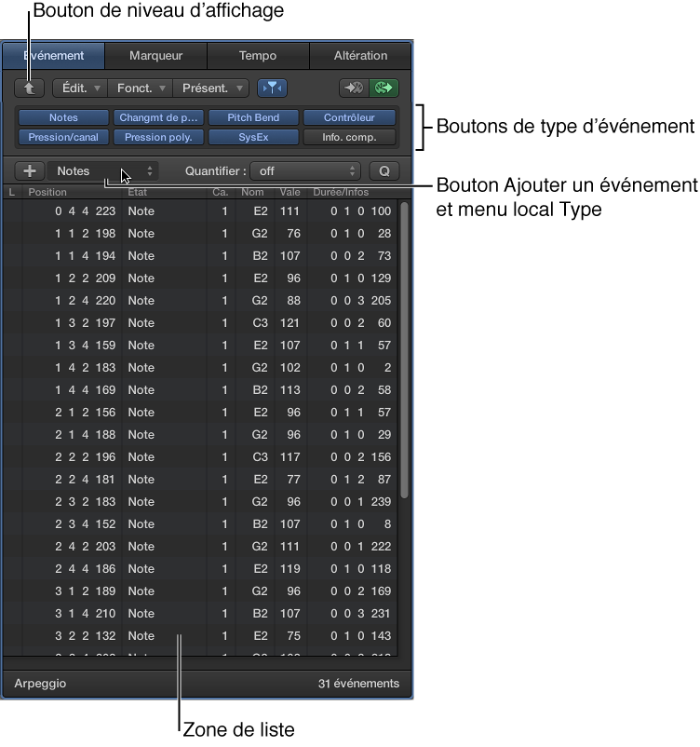Switch to the Altération tab
The height and width of the screenshot is (747, 700).
[x=360, y=56]
